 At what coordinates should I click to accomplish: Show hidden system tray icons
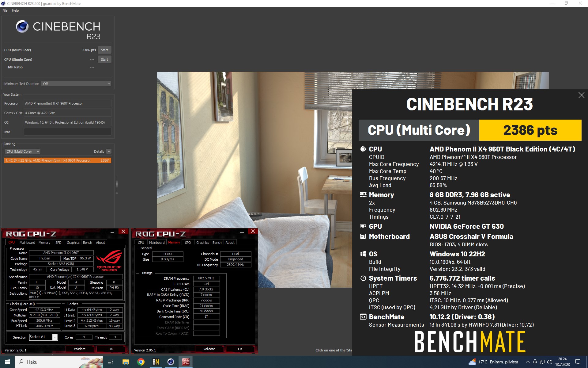point(527,362)
